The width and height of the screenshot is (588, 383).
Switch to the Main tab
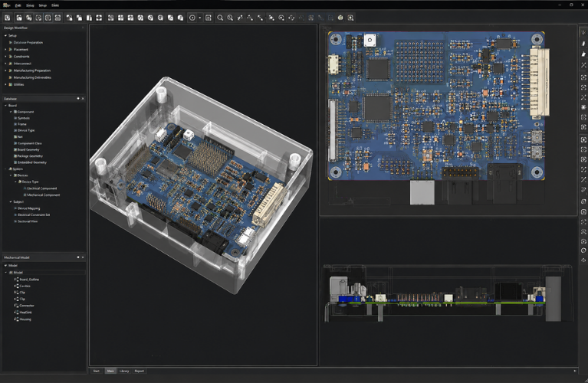pyautogui.click(x=110, y=371)
